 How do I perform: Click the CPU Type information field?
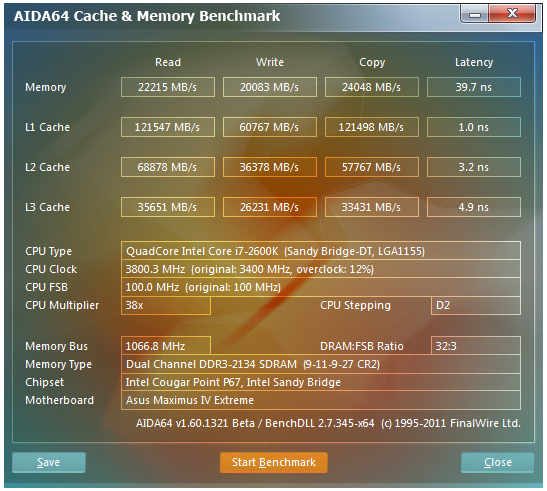click(321, 251)
